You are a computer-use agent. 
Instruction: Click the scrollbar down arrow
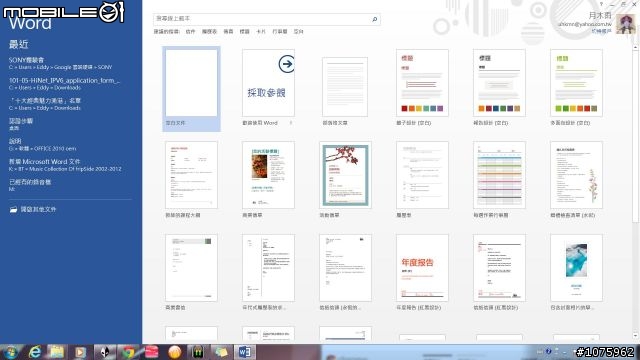[635, 336]
